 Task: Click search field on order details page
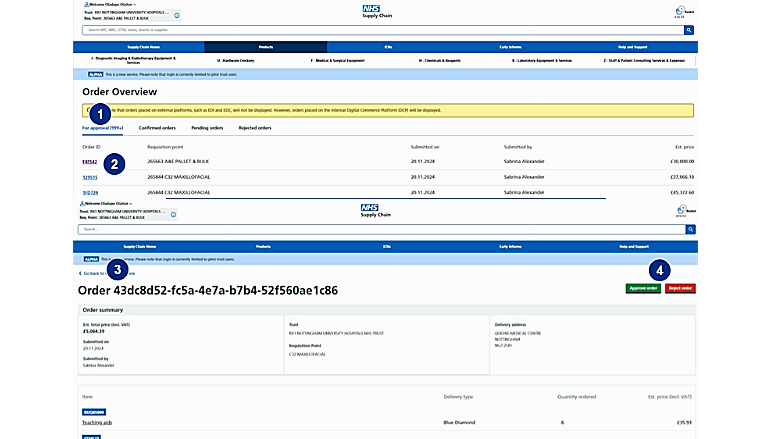(x=382, y=230)
